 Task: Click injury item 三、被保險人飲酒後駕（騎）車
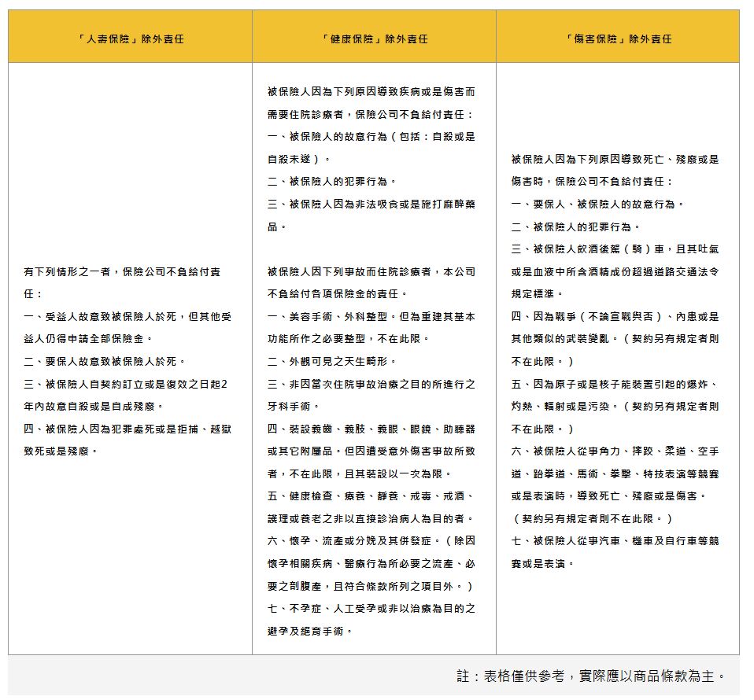(615, 249)
